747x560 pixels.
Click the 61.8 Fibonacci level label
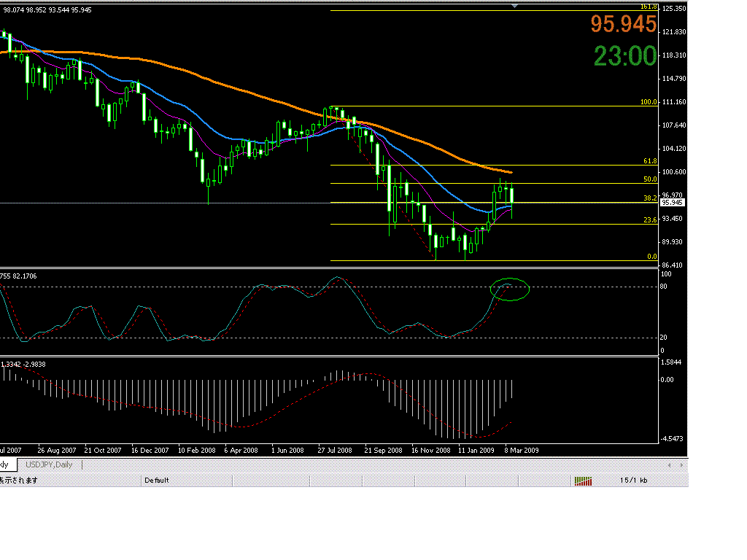pyautogui.click(x=649, y=161)
